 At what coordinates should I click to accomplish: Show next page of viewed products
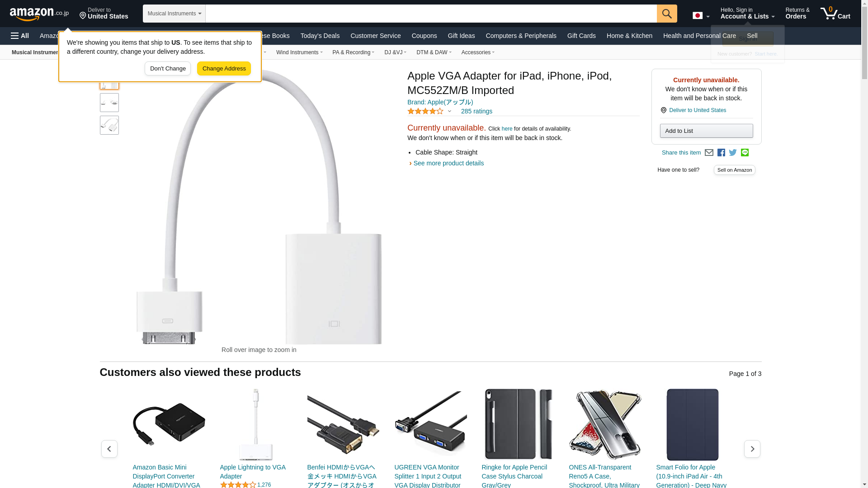(752, 449)
